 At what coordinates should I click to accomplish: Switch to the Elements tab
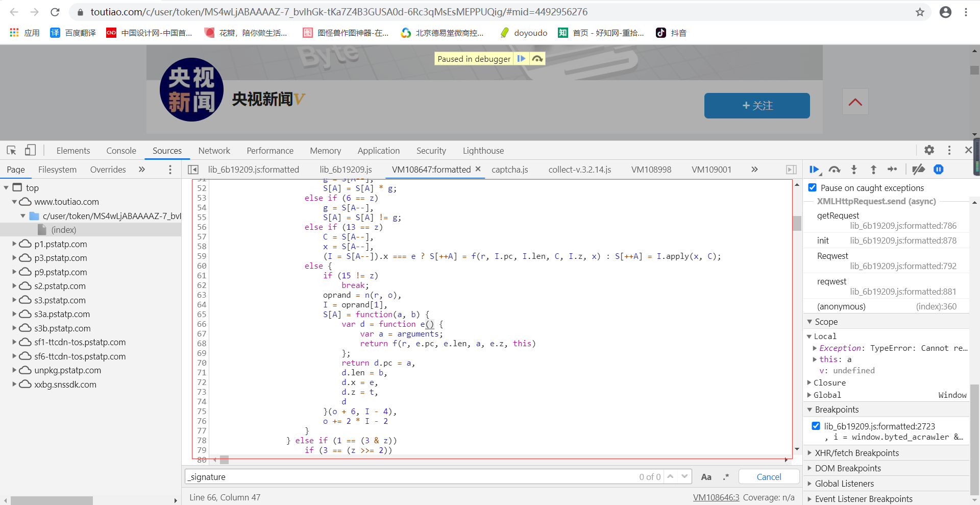(x=73, y=151)
